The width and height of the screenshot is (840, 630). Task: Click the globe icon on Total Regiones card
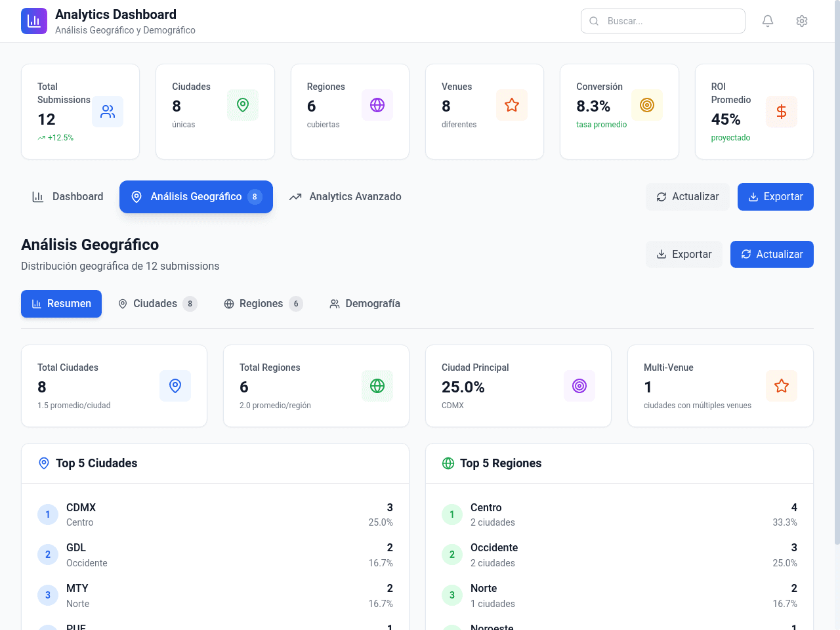point(377,386)
